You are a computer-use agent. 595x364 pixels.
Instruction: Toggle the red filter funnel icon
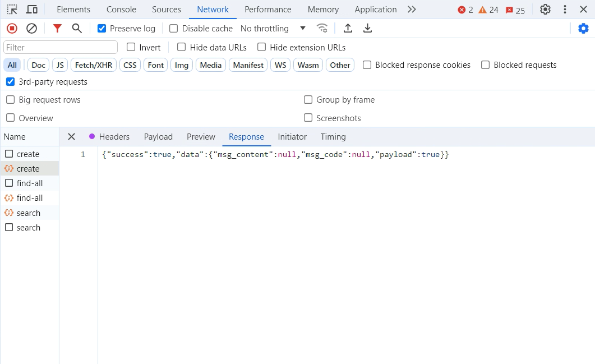tap(57, 29)
